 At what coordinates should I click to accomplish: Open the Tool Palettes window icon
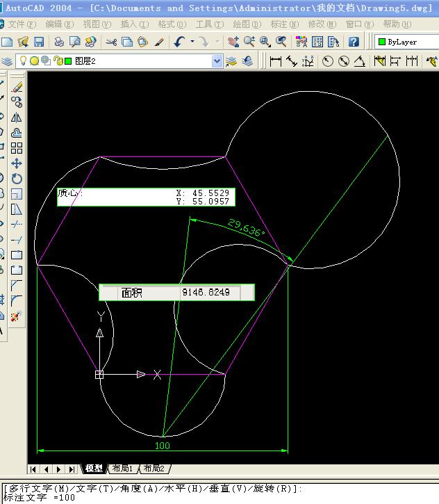(333, 42)
